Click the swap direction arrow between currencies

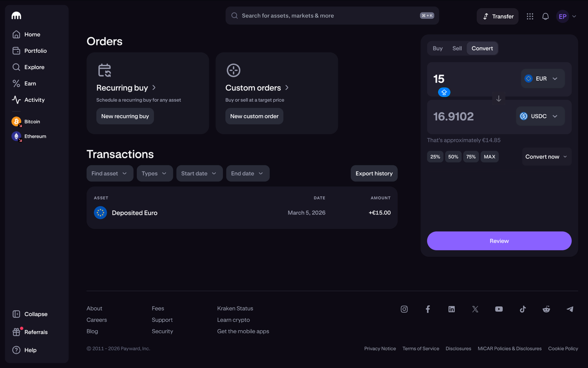click(x=499, y=99)
